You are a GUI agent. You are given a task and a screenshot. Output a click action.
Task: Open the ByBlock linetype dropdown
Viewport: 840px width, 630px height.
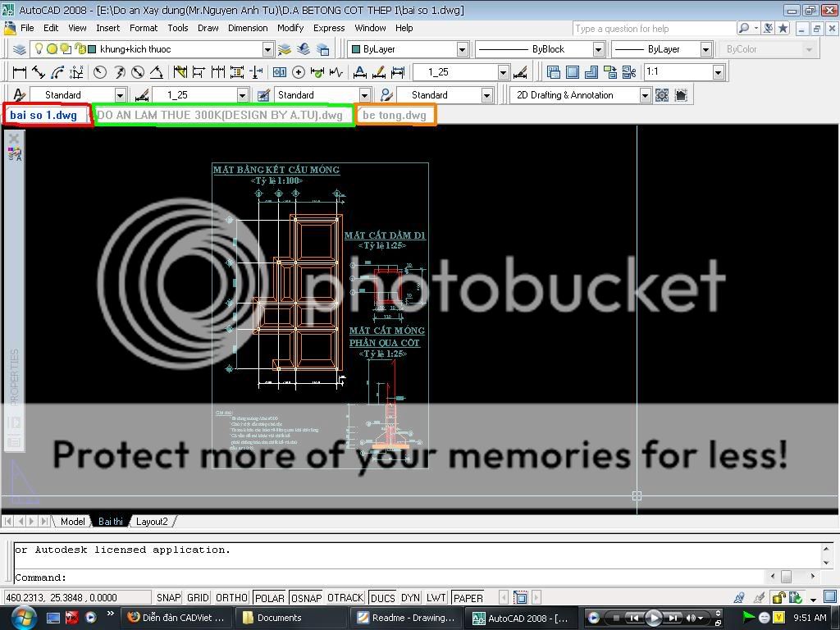coord(598,49)
